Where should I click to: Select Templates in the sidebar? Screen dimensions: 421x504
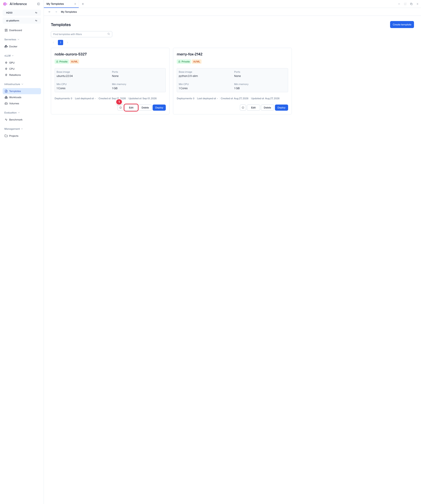pos(22,91)
